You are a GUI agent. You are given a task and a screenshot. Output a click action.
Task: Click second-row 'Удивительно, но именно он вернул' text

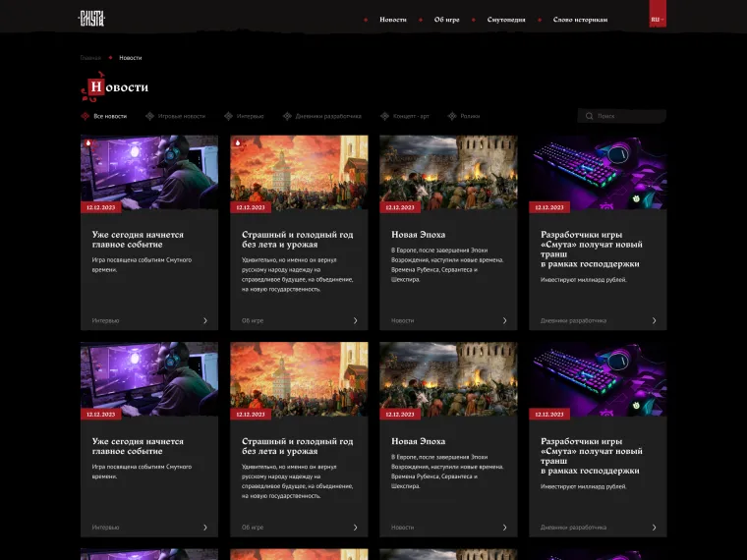[289, 467]
